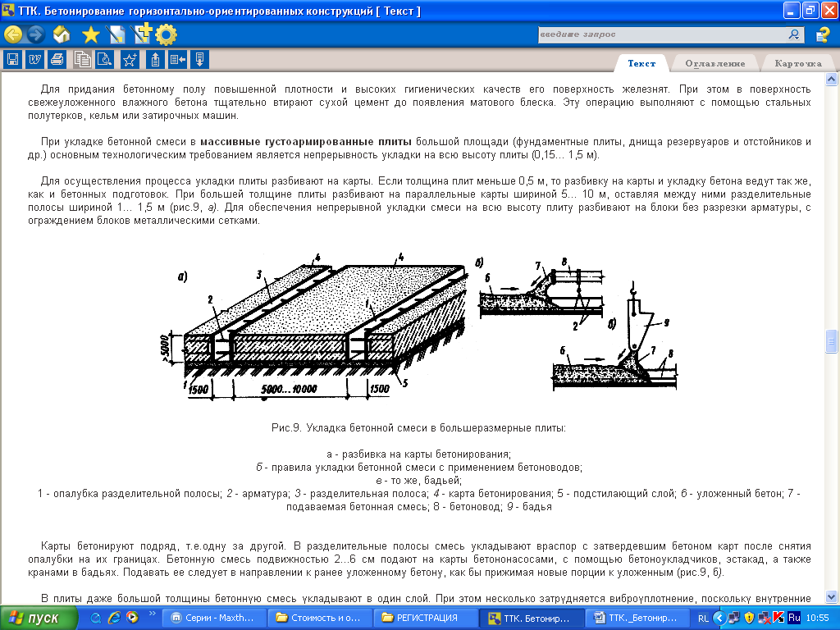This screenshot has height=630, width=840.
Task: Click the Ru language indicator in tray
Action: [x=794, y=618]
